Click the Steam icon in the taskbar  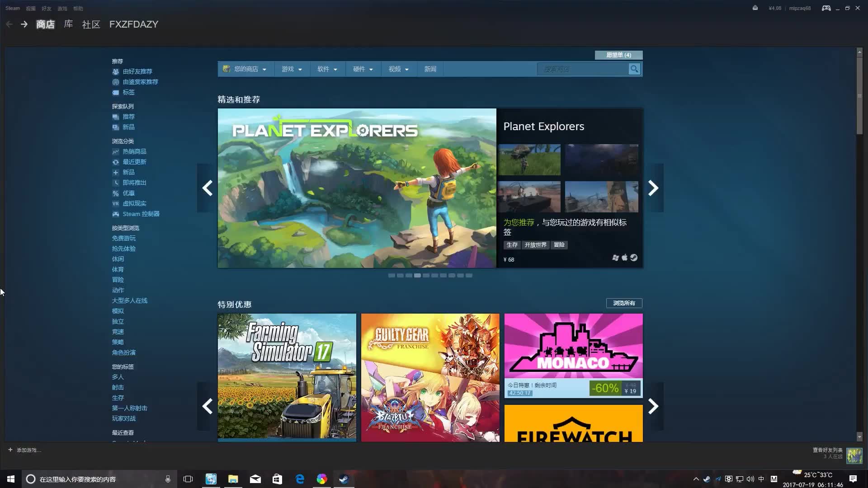coord(344,479)
